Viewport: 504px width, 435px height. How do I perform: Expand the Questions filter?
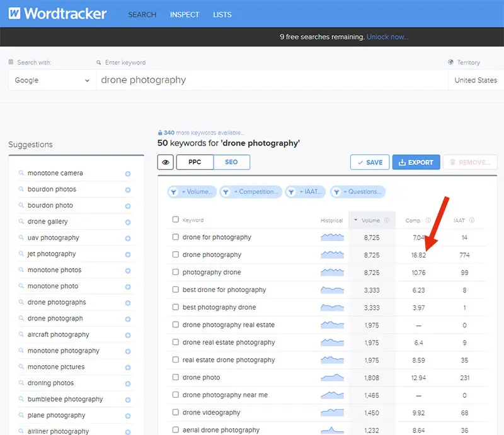[x=358, y=192]
